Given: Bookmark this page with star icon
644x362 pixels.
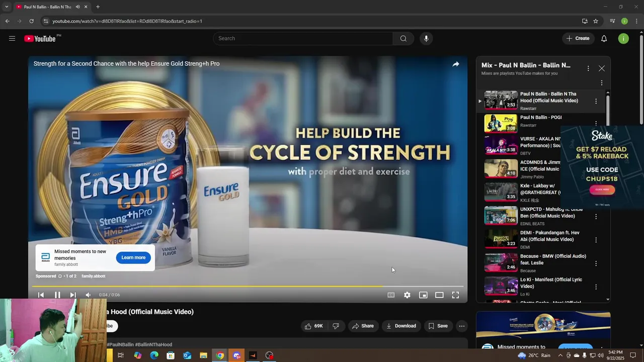Looking at the screenshot, I should tap(596, 21).
